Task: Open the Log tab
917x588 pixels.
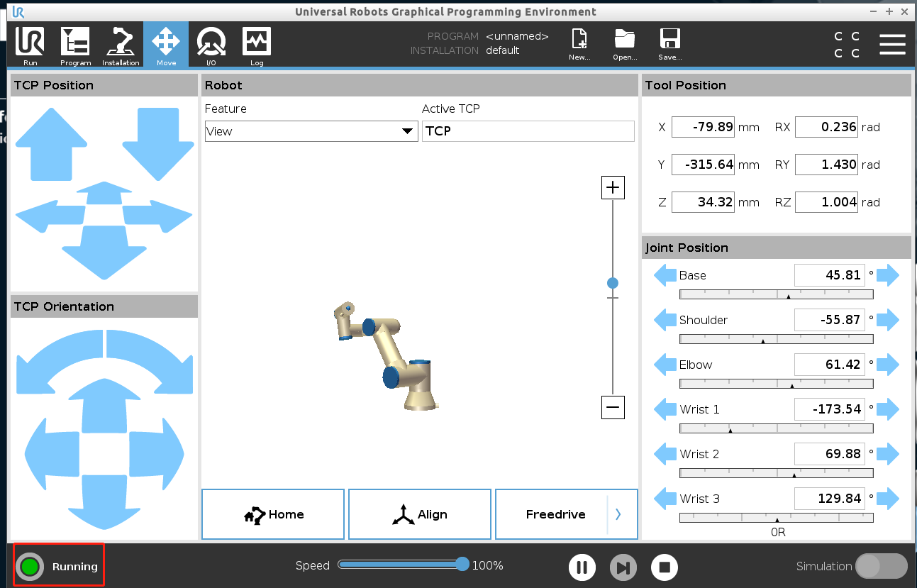Action: [x=257, y=45]
